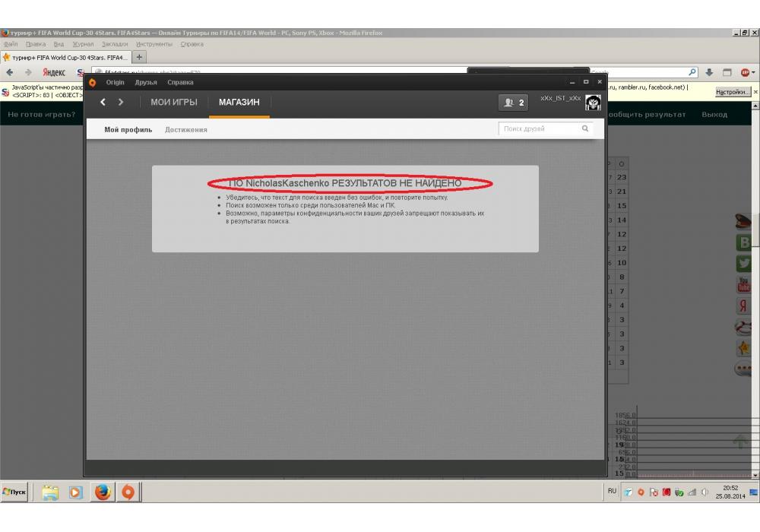Click the Поиск друзей search field

540,129
